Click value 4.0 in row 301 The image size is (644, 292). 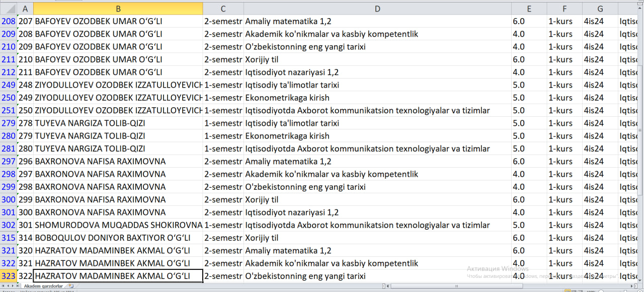pyautogui.click(x=529, y=212)
